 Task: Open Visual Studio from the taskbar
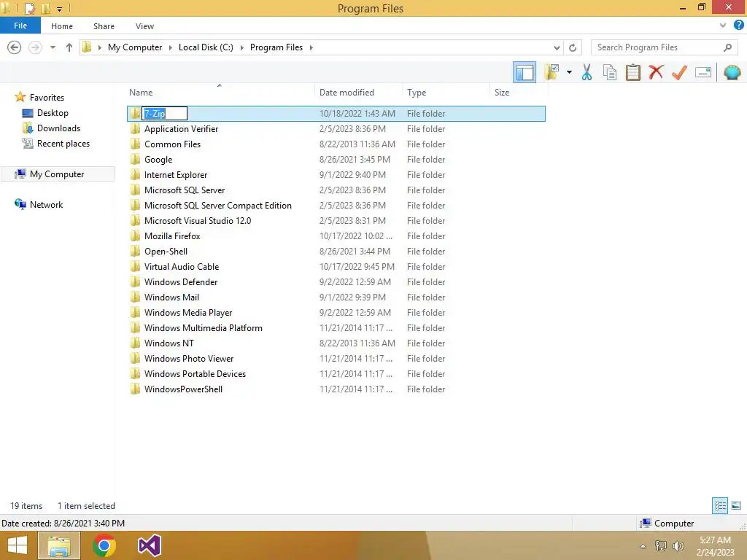pyautogui.click(x=149, y=545)
